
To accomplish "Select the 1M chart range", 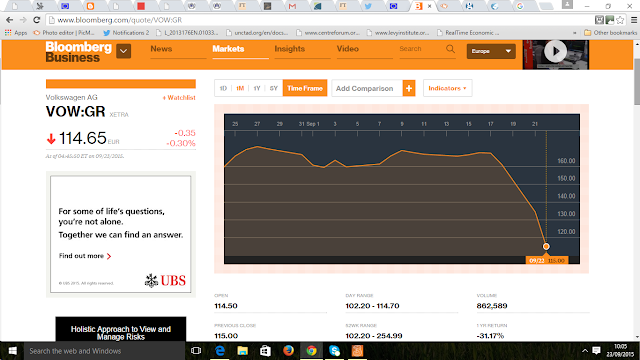I will point(240,88).
